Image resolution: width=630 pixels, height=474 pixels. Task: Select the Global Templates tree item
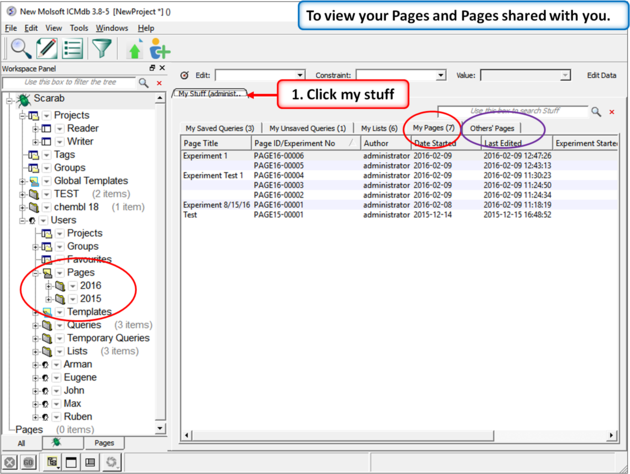90,181
